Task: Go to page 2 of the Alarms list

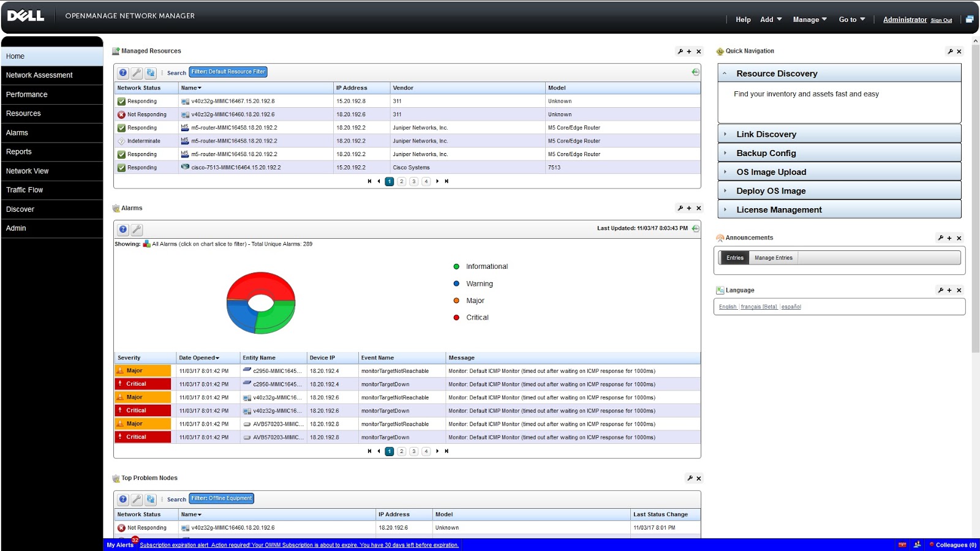Action: tap(401, 451)
